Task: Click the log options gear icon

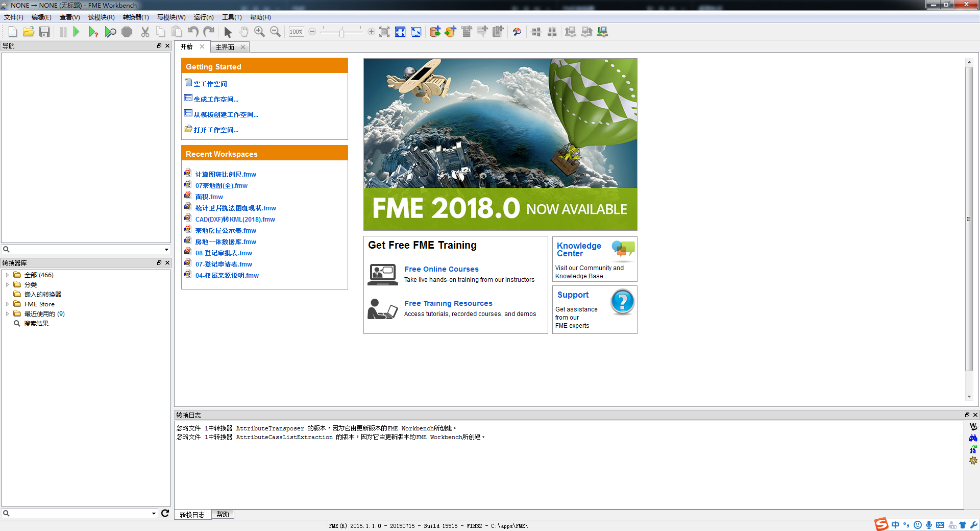Action: [973, 461]
